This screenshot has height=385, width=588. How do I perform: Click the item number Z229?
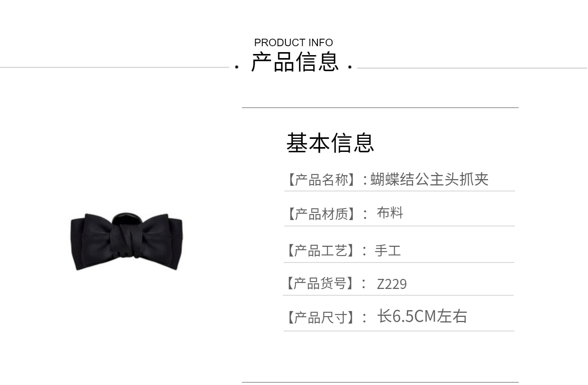tap(392, 284)
